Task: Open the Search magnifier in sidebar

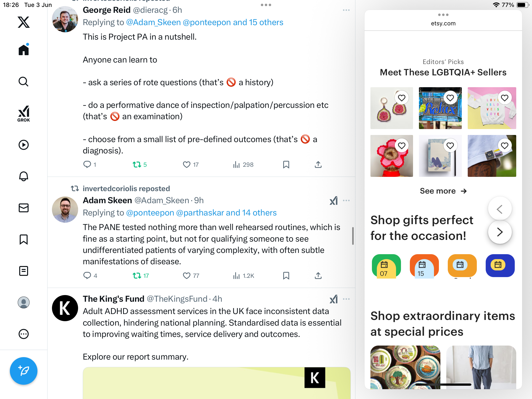Action: pyautogui.click(x=24, y=82)
